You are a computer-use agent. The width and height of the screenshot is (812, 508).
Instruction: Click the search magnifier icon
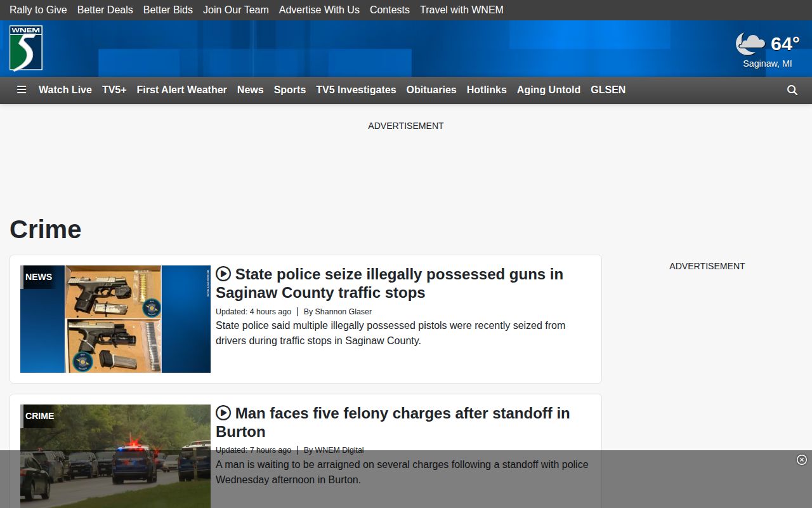pyautogui.click(x=792, y=90)
